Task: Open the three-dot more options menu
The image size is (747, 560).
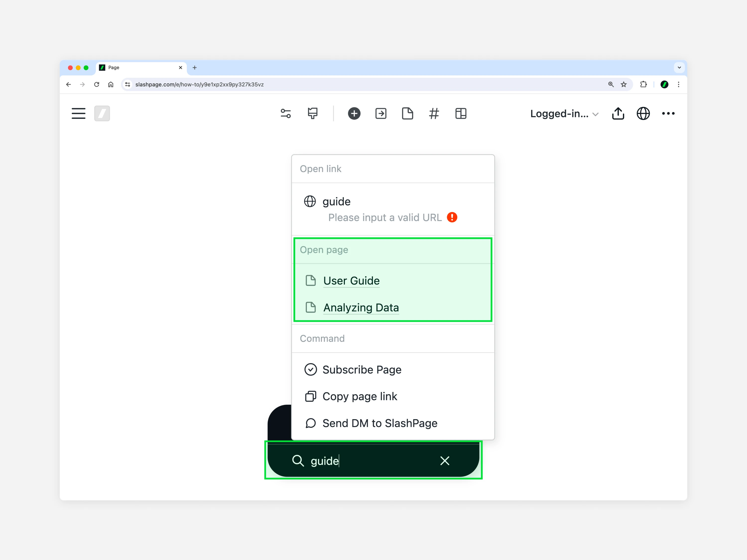Action: pos(668,113)
